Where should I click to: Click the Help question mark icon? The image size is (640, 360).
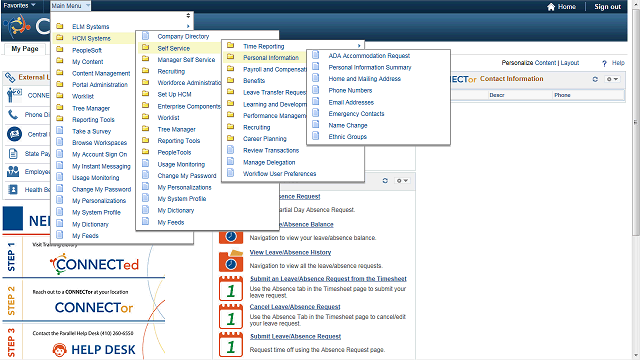coord(604,63)
